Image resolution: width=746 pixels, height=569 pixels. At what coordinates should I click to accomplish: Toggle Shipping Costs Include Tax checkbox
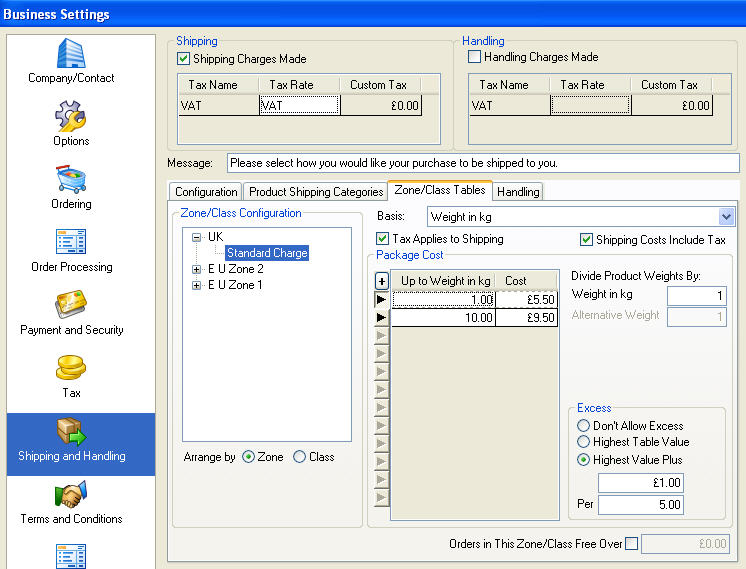tap(587, 240)
